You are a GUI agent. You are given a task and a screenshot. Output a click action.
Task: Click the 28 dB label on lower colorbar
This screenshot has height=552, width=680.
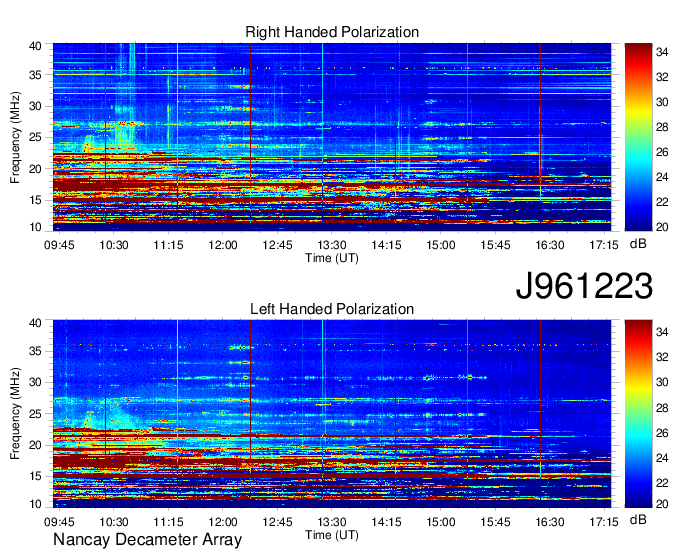click(x=662, y=408)
